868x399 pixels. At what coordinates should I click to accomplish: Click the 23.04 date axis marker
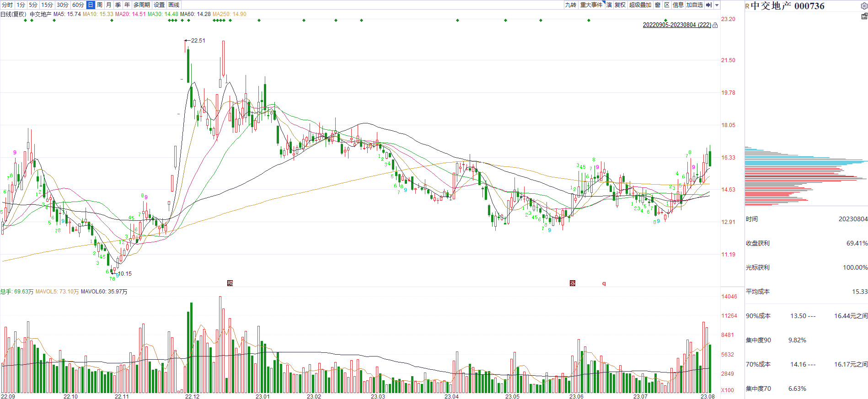pyautogui.click(x=451, y=396)
